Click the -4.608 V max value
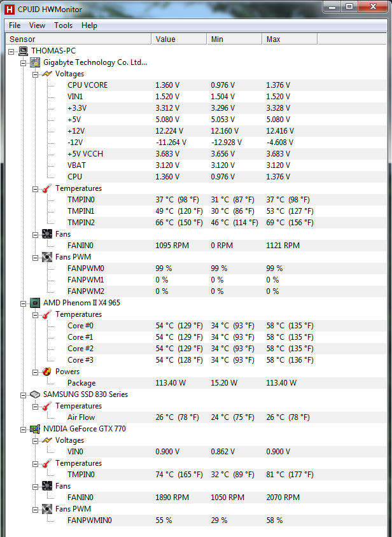This screenshot has height=537, width=392. [280, 143]
